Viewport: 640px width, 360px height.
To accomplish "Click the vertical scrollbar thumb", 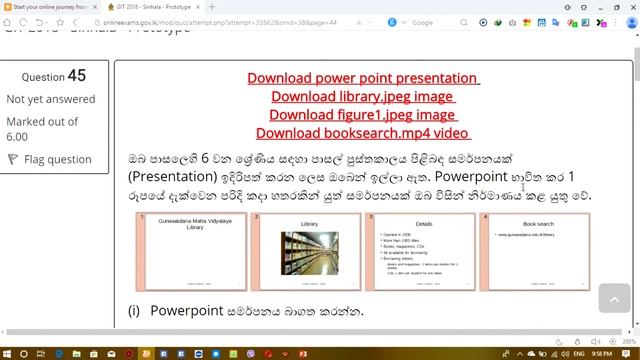I will [637, 64].
